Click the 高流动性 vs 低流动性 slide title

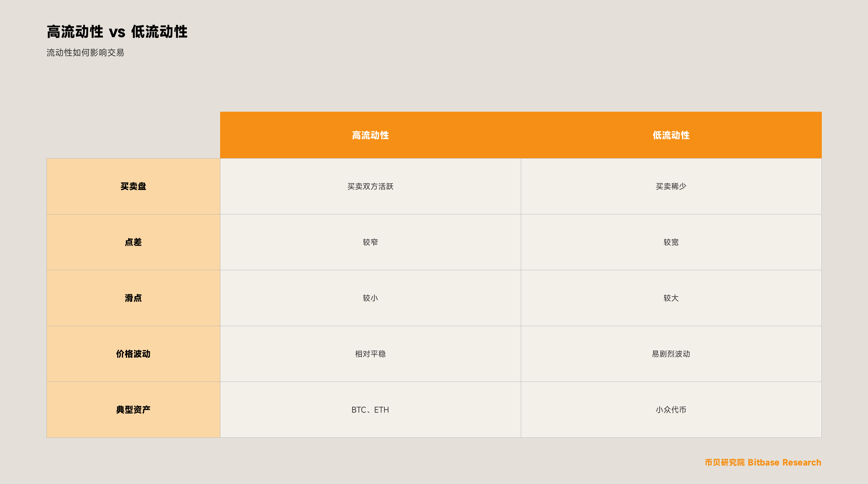point(117,32)
